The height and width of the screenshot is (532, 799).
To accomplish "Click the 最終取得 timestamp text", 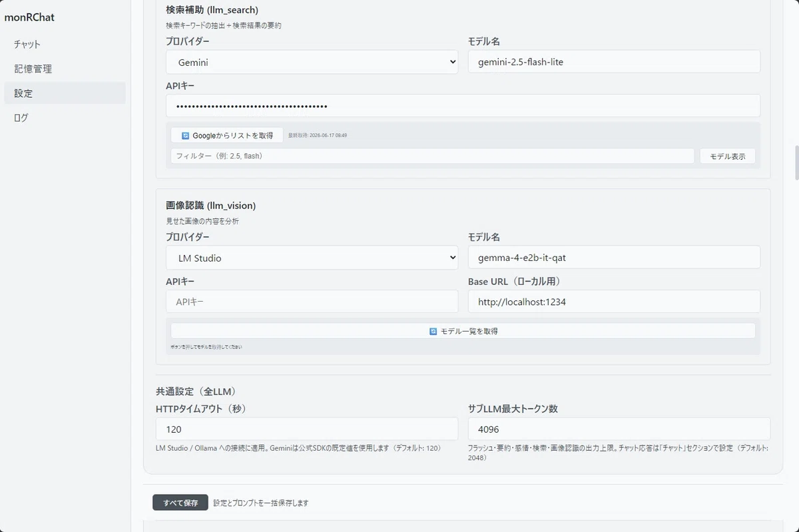I will 318,135.
